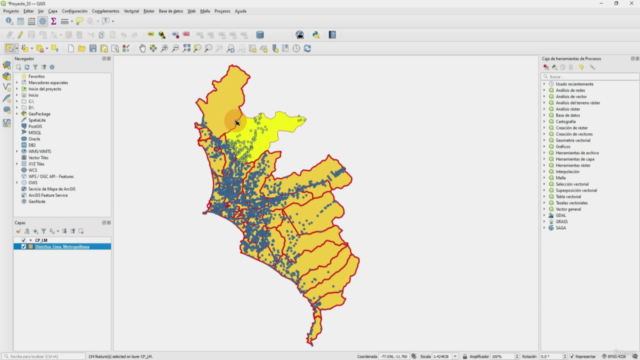
Task: Open layer styling panel in Capas
Action: (18, 231)
